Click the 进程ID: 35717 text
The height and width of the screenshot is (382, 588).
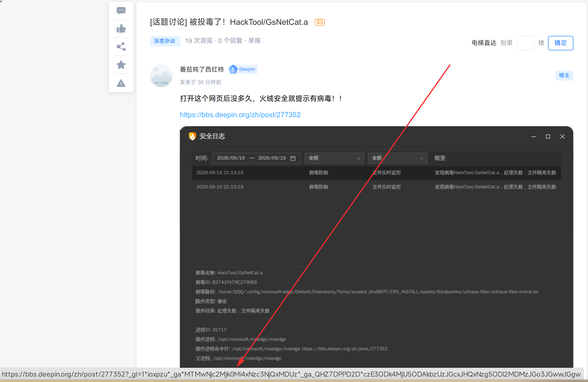pyautogui.click(x=211, y=330)
